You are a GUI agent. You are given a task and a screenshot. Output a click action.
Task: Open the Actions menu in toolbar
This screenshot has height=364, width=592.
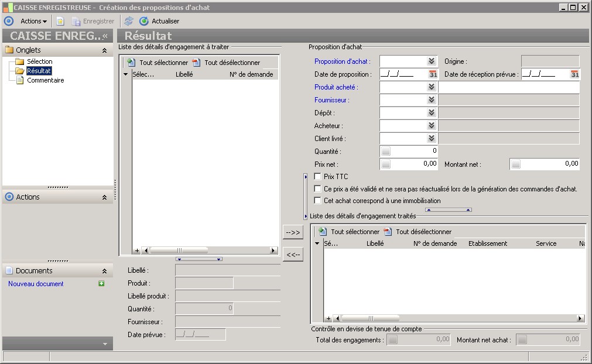33,21
